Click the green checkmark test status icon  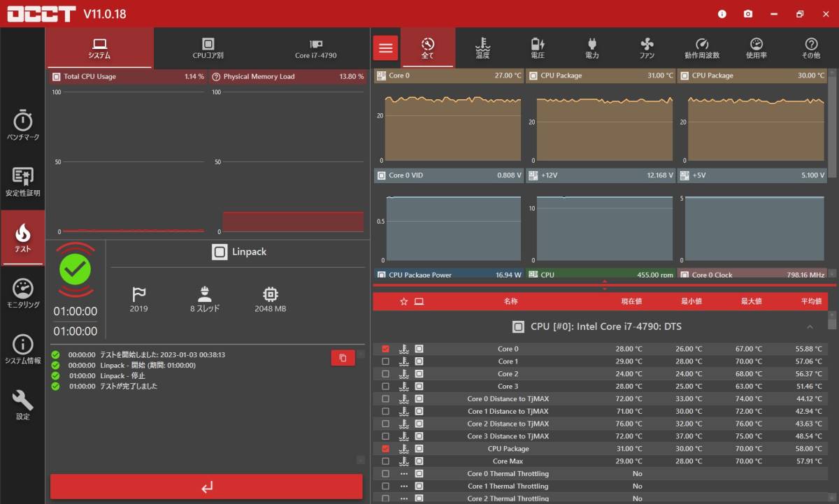coord(76,269)
